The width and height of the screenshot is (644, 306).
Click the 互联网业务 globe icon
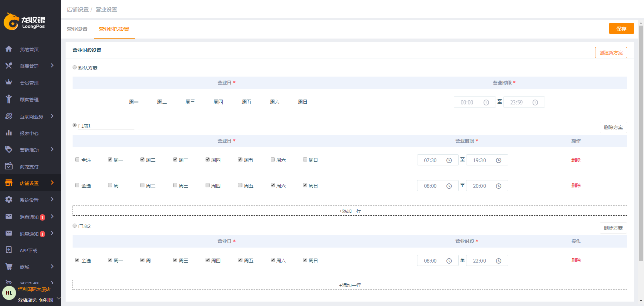click(9, 116)
